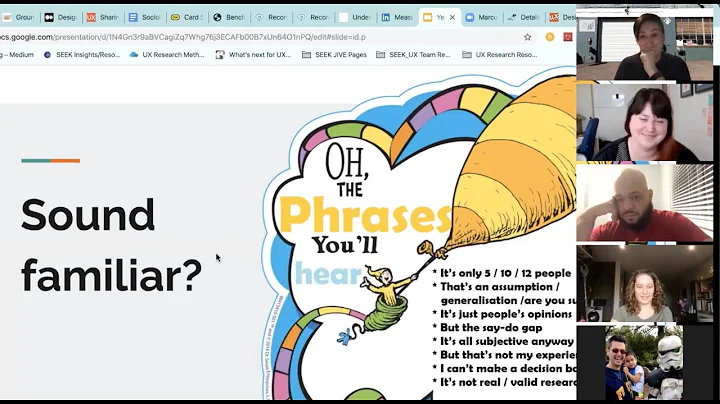Open the 'Sociol' Google Docs tab
This screenshot has width=720, height=404.
[144, 17]
